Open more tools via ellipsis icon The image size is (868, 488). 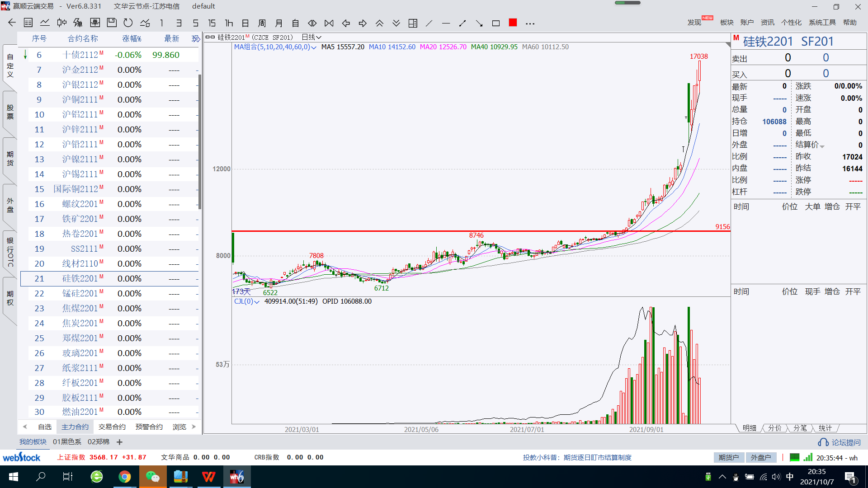(530, 23)
